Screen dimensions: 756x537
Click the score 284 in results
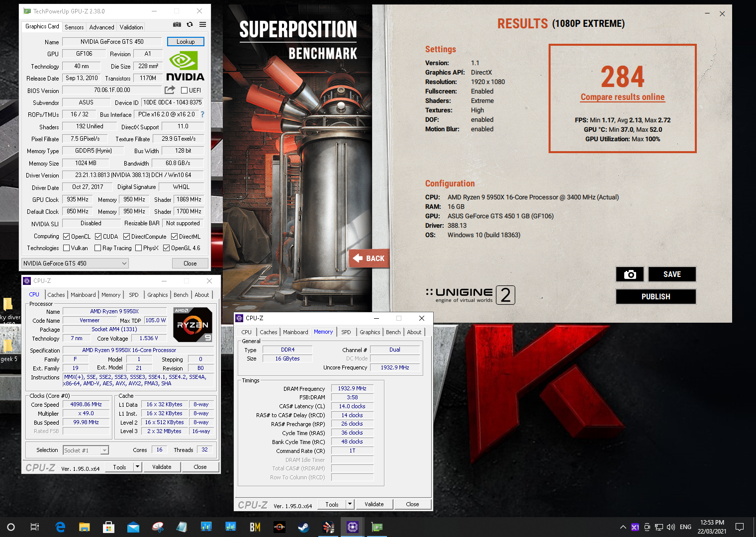622,77
